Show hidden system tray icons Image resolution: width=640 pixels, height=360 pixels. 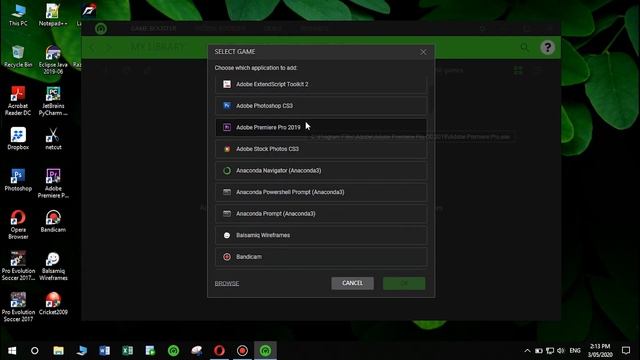click(527, 351)
